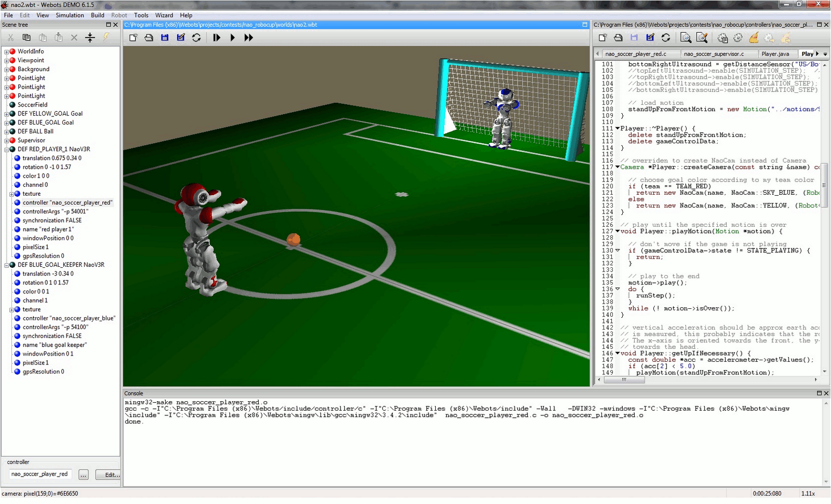Screen dimensions: 831x504
Task: Maximize the Scene tree panel
Action: click(x=109, y=24)
